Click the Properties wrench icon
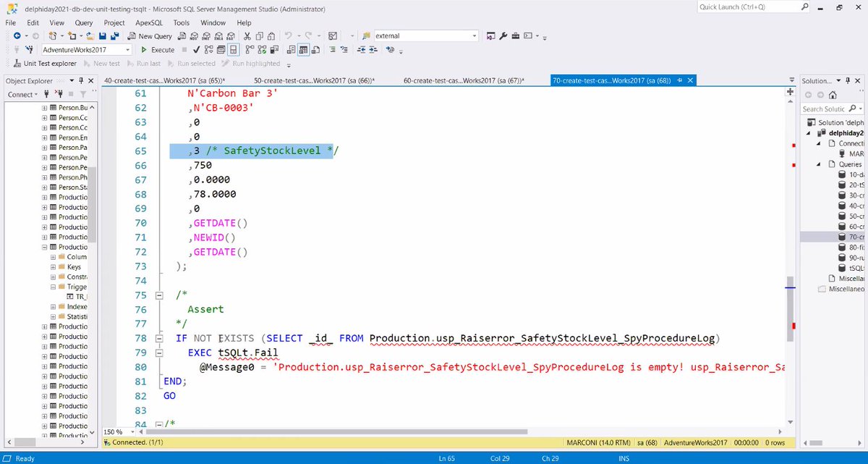 pyautogui.click(x=503, y=35)
